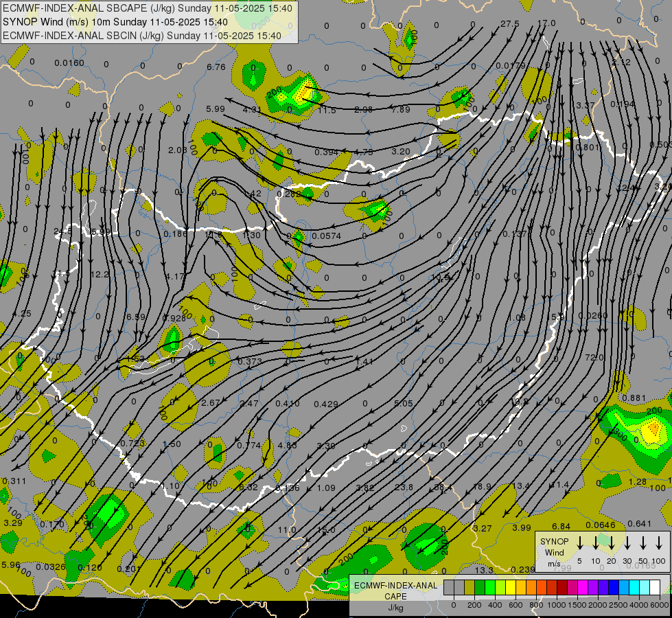This screenshot has height=618, width=672.
Task: Click the map value '0.0160'
Action: [69, 63]
